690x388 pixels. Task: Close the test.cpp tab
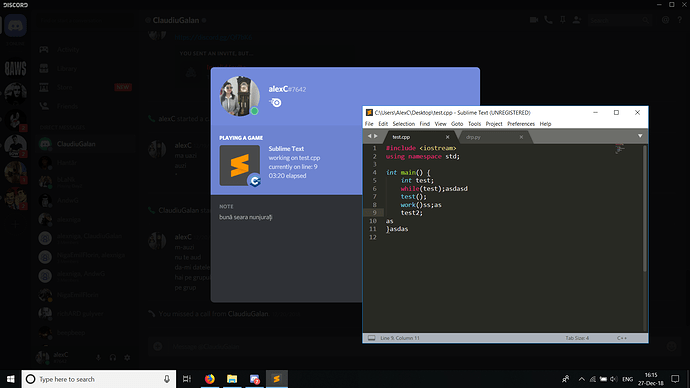(x=448, y=137)
